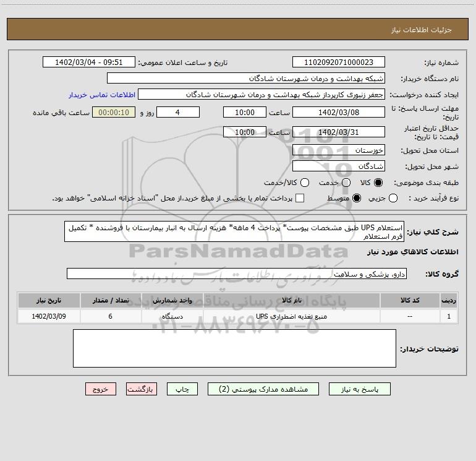Click the goods group field دارو، پزشکی و سلامت
Screen dimensions: 476x461
coord(237,274)
